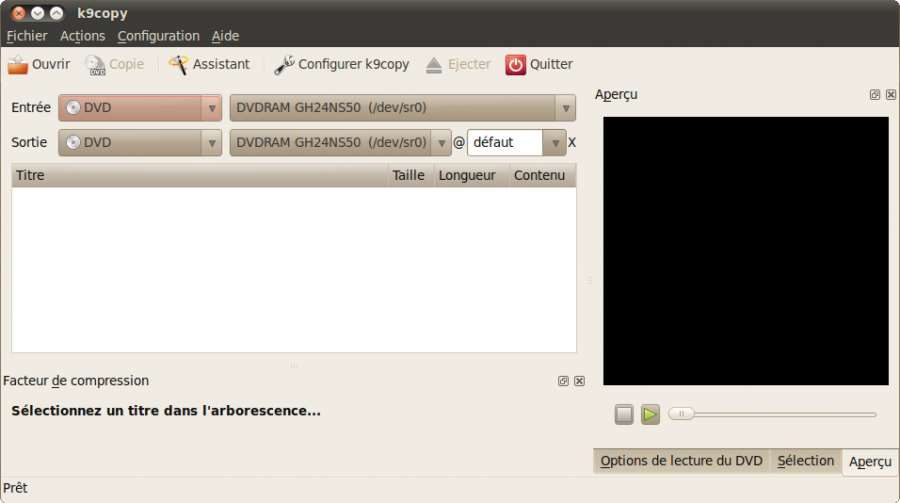Click the Ouvrir toolbar icon
This screenshot has height=503, width=900.
point(18,64)
